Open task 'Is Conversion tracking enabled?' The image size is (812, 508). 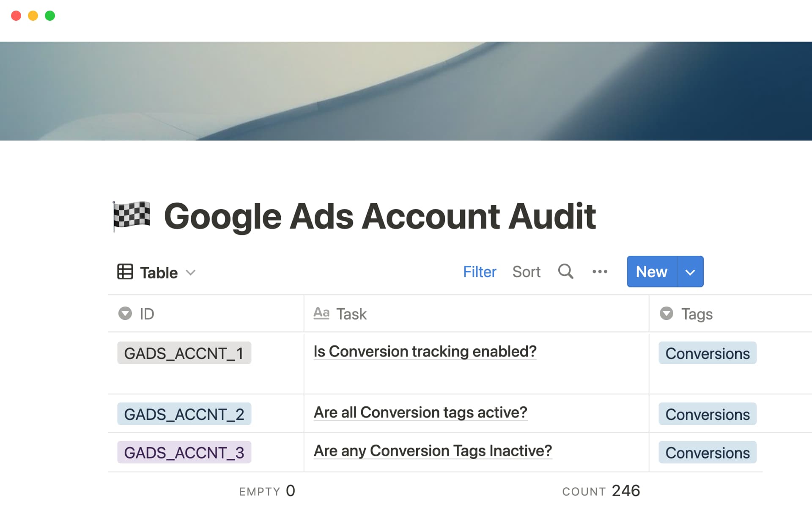coord(425,351)
